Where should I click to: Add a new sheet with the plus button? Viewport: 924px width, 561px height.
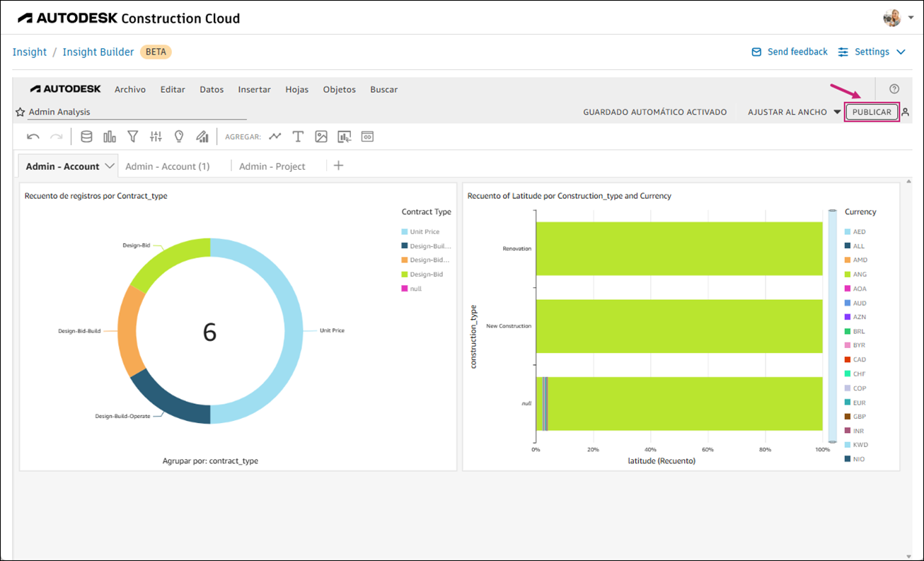click(338, 165)
